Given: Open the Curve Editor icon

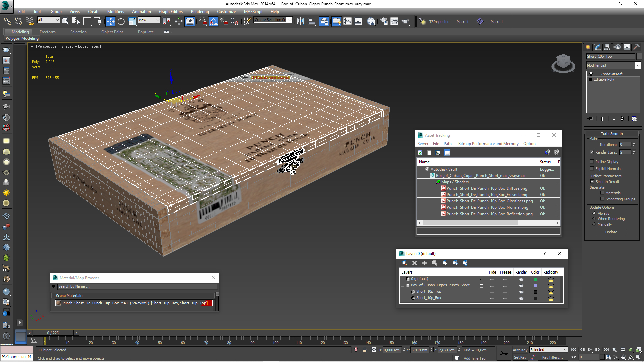Looking at the screenshot, I should point(347,21).
